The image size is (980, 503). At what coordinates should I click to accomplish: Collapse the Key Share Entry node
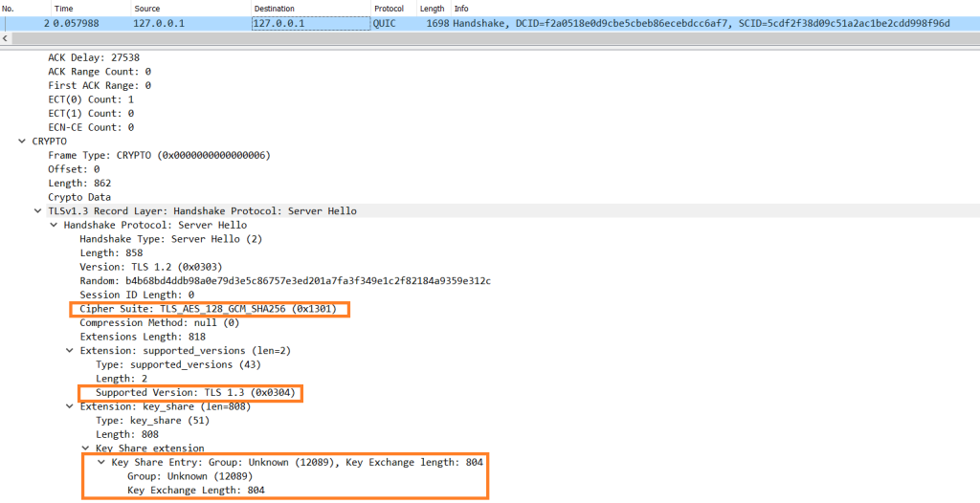click(x=101, y=462)
